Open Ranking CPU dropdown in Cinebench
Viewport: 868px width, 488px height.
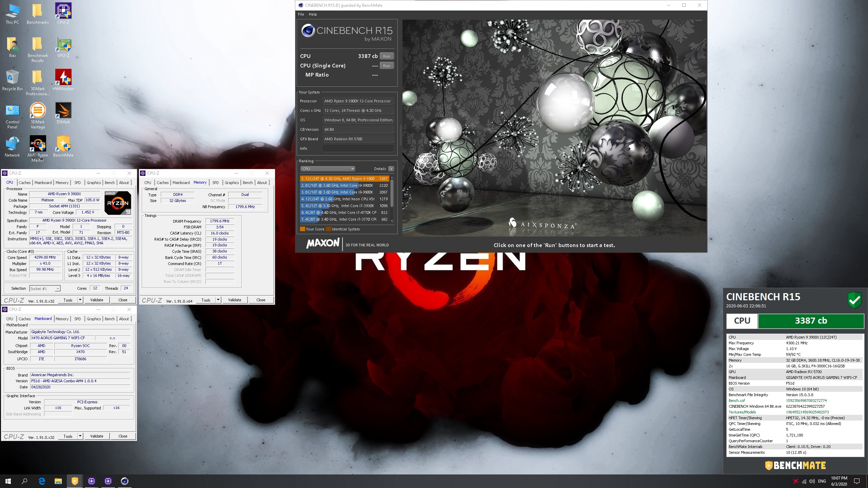pyautogui.click(x=328, y=169)
